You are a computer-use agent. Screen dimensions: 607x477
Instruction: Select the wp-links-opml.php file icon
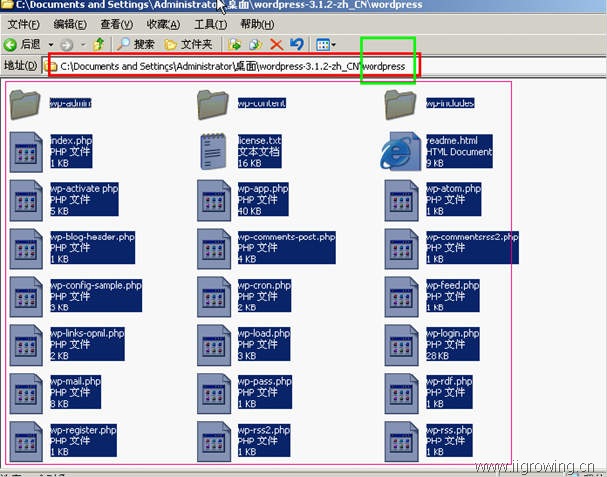coord(26,345)
